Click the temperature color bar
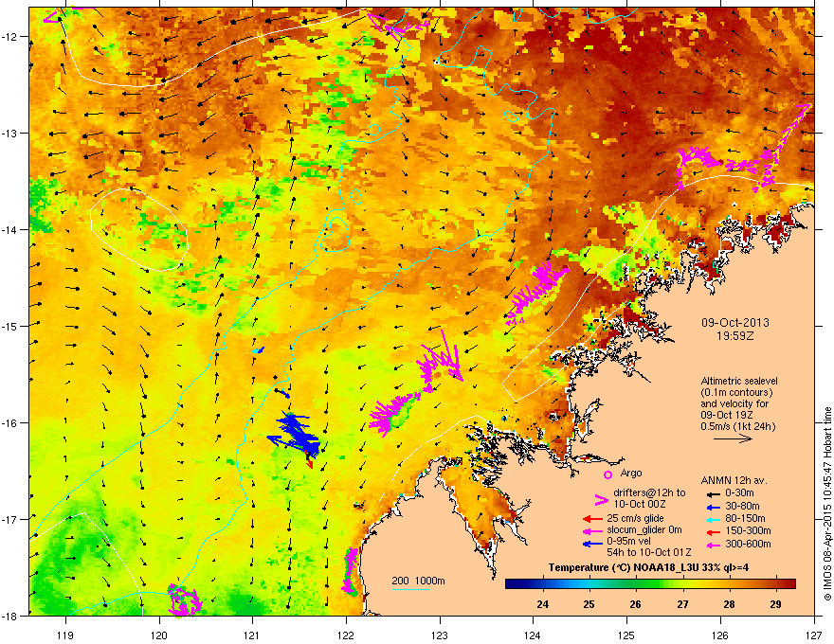This screenshot has width=834, height=644. (x=650, y=583)
